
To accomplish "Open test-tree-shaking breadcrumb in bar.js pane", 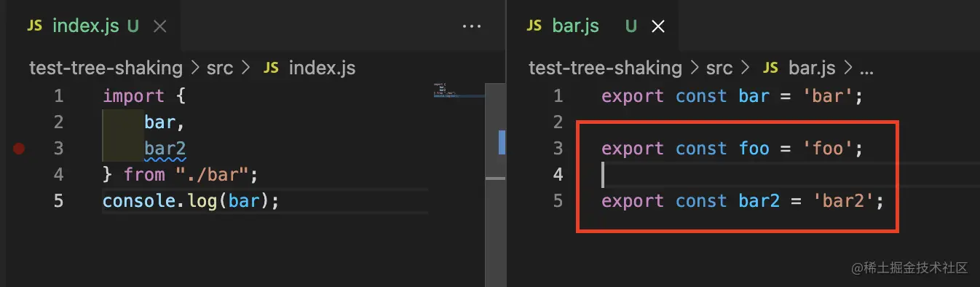I will point(605,68).
